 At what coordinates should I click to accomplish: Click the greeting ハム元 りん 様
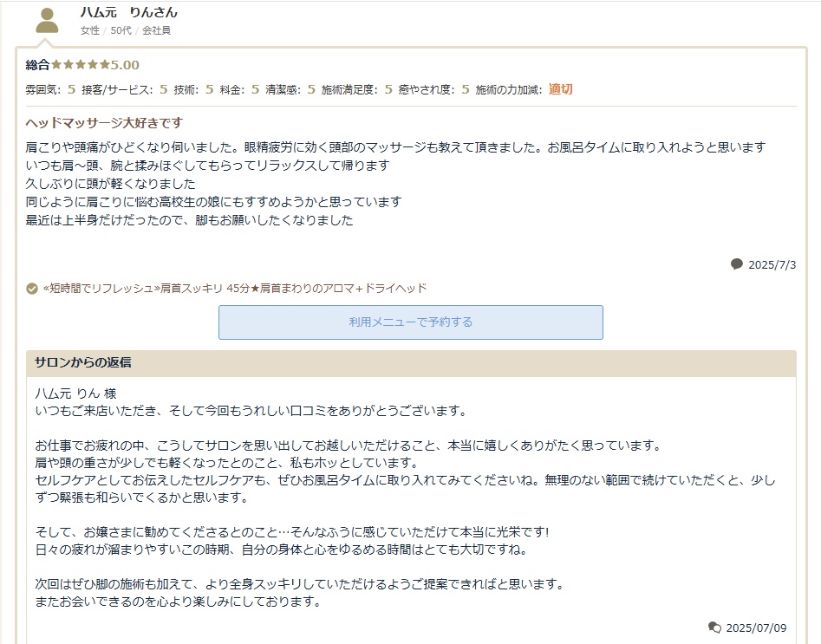tap(76, 394)
